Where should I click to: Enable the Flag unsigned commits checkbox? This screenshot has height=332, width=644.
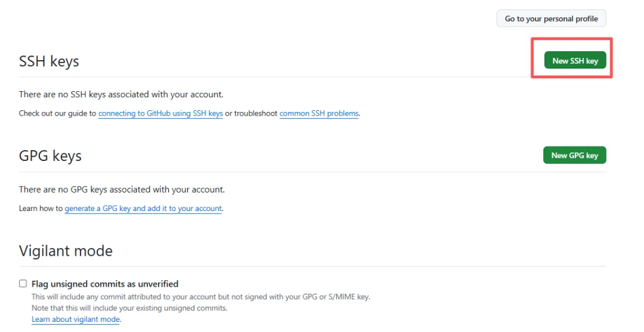click(x=23, y=284)
